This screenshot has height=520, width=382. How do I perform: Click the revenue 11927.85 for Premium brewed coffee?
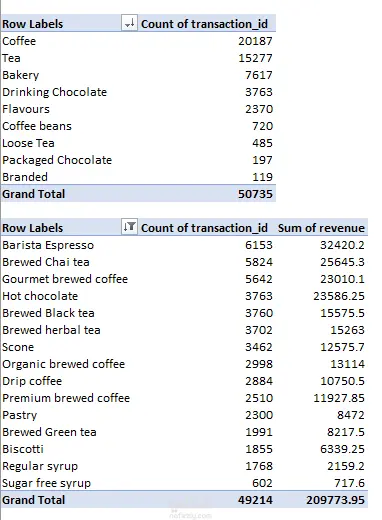(x=339, y=398)
